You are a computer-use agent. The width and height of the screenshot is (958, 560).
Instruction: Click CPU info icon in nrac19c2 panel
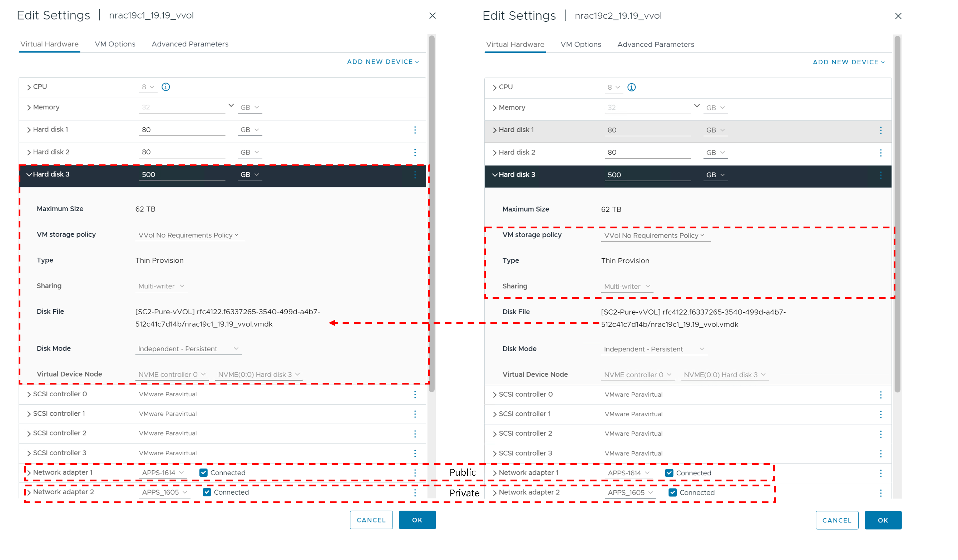pos(631,88)
